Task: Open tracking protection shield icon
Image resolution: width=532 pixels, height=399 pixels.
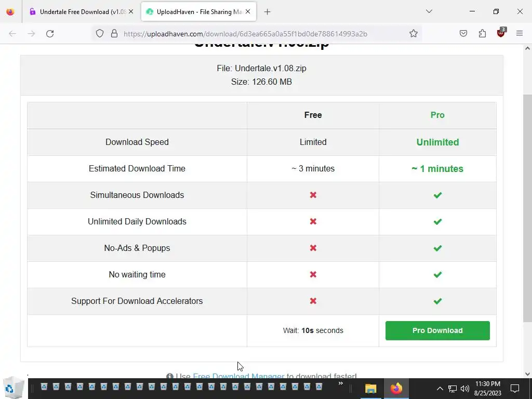Action: point(99,33)
